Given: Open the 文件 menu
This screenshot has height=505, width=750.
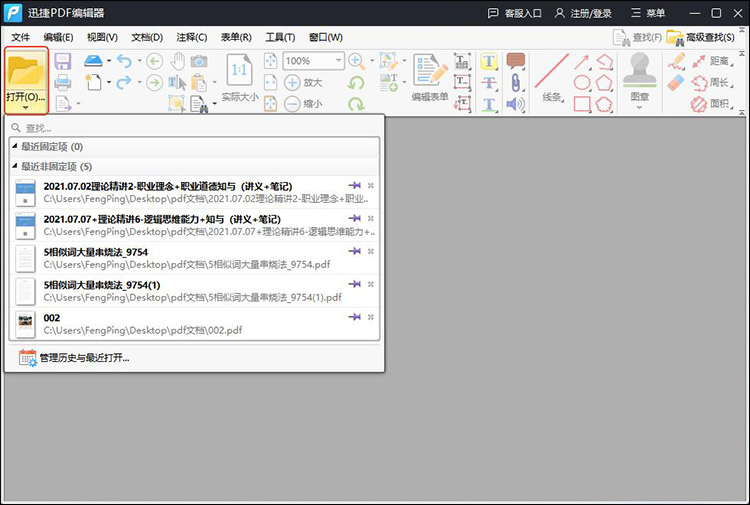Looking at the screenshot, I should (21, 37).
